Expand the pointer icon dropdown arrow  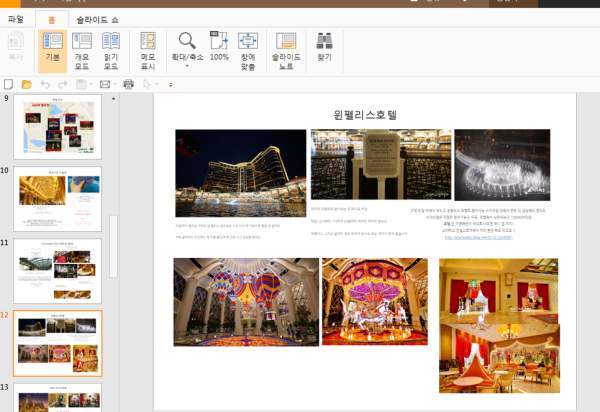tap(157, 84)
